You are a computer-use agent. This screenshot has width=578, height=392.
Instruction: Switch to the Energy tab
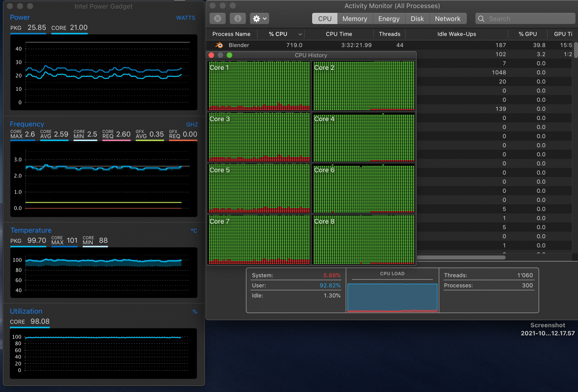coord(389,19)
